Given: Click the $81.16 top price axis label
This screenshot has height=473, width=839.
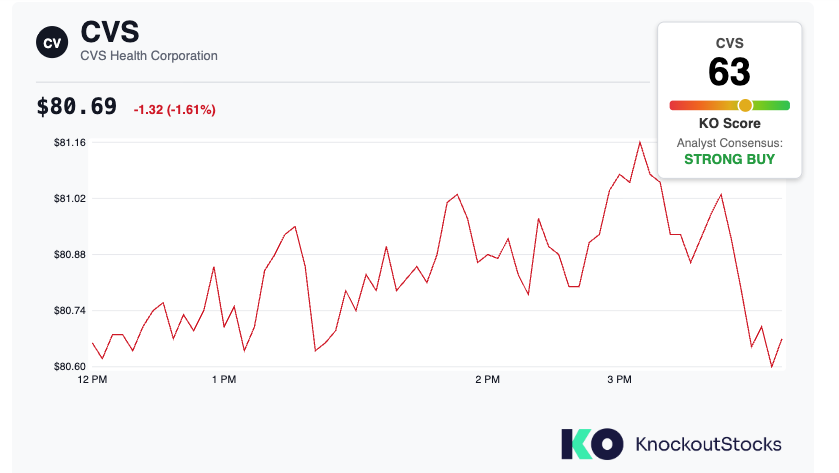Looking at the screenshot, I should pyautogui.click(x=70, y=142).
